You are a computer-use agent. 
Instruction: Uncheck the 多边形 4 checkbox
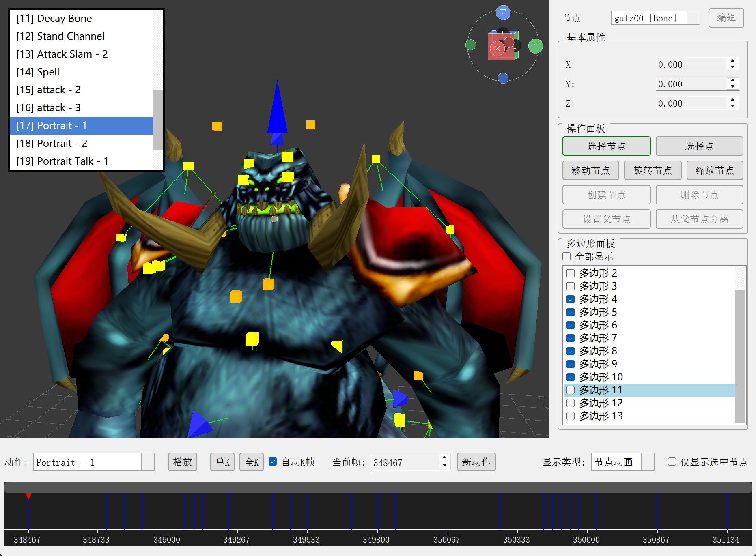pyautogui.click(x=571, y=299)
